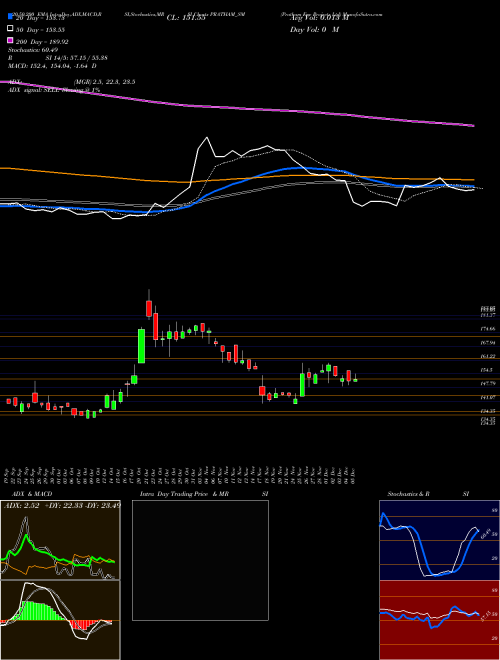The height and width of the screenshot is (660, 500).
Task: Click the blue 20 Day EMA legend swatch
Action: tap(10, 17)
